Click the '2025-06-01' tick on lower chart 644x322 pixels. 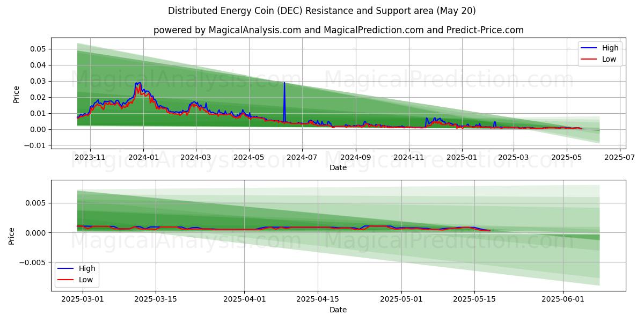(563, 299)
